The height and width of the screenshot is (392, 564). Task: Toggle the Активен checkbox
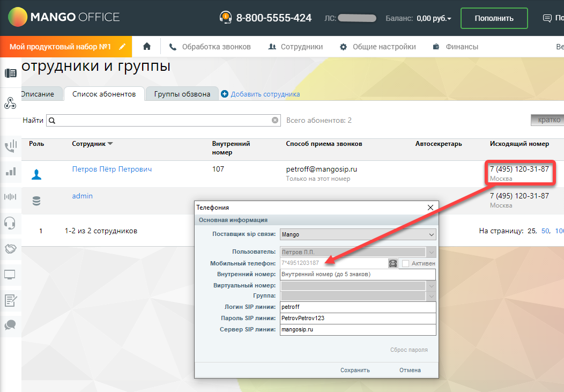pos(406,263)
